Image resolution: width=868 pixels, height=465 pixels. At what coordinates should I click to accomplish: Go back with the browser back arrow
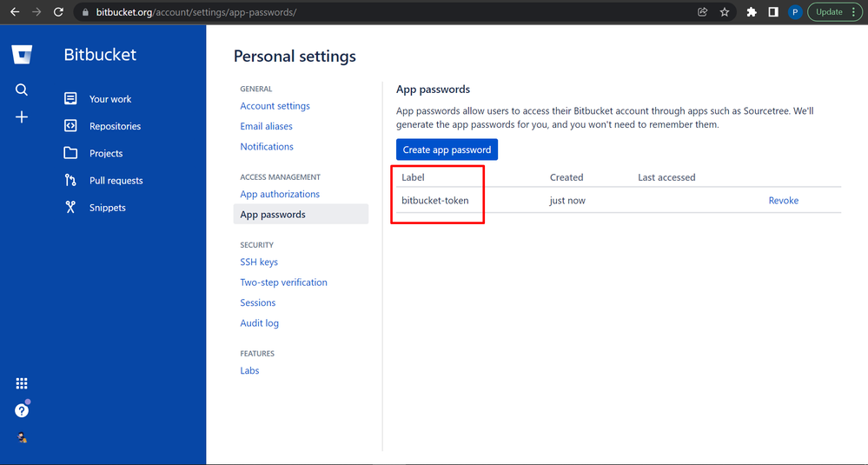point(15,11)
